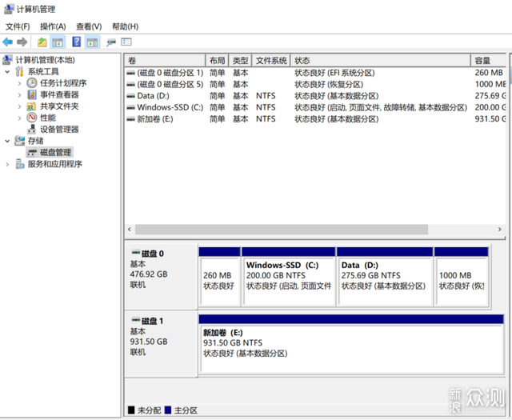
Task: Click the 计算机管理 title bar icon
Action: (9, 9)
